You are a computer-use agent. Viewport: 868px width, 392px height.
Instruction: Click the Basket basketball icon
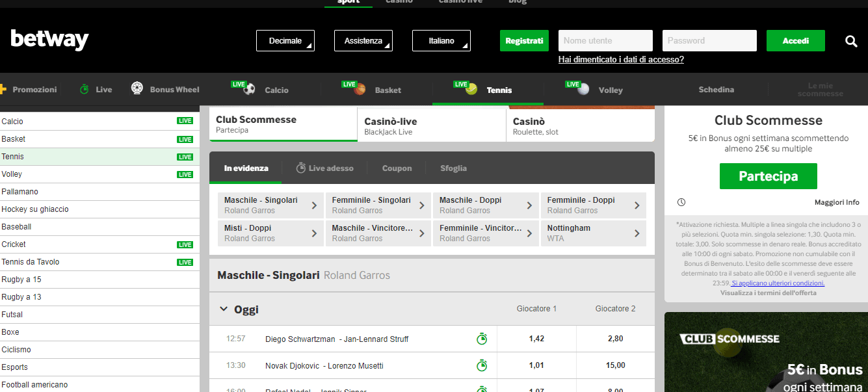tap(360, 90)
